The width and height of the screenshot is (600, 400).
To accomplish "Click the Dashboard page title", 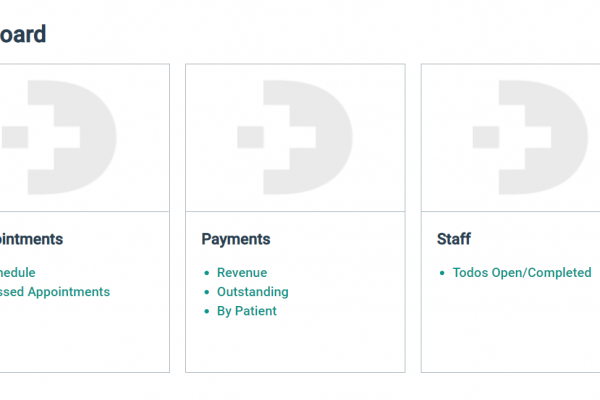I will click(x=23, y=34).
